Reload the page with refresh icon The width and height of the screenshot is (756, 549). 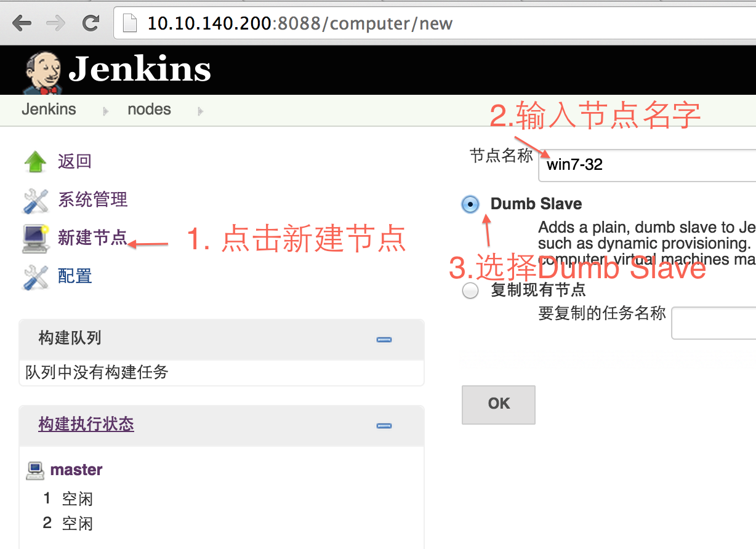(91, 23)
